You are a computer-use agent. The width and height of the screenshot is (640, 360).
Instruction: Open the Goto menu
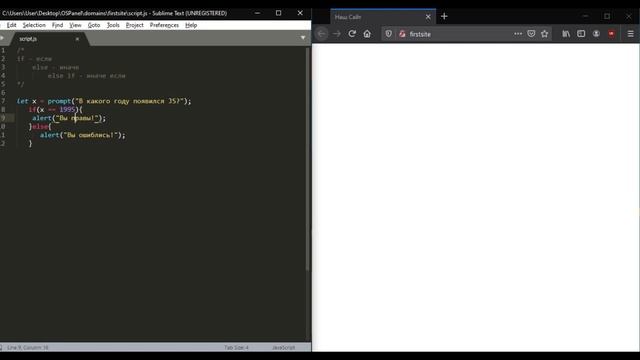coord(94,25)
